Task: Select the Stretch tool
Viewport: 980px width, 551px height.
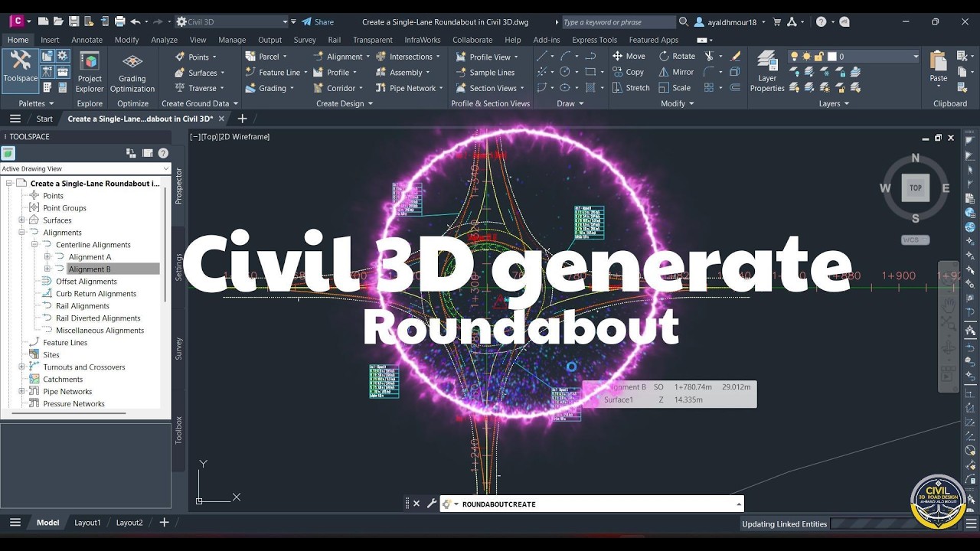Action: (631, 88)
